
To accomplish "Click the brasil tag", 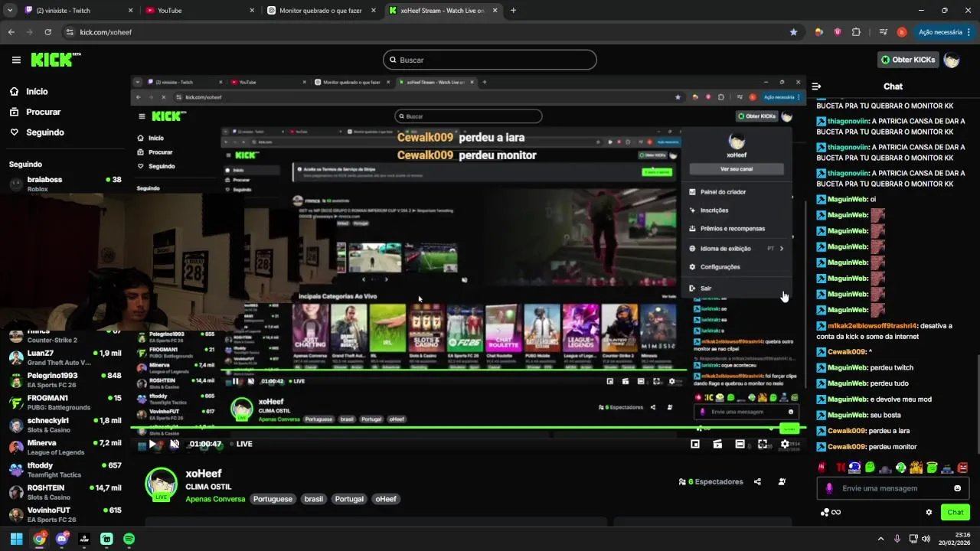I will pos(314,499).
